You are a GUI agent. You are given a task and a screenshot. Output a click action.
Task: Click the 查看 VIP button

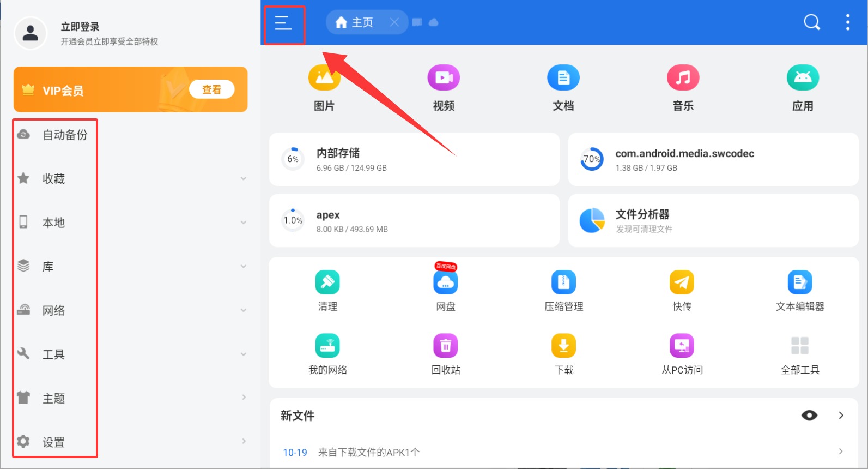[x=211, y=89]
